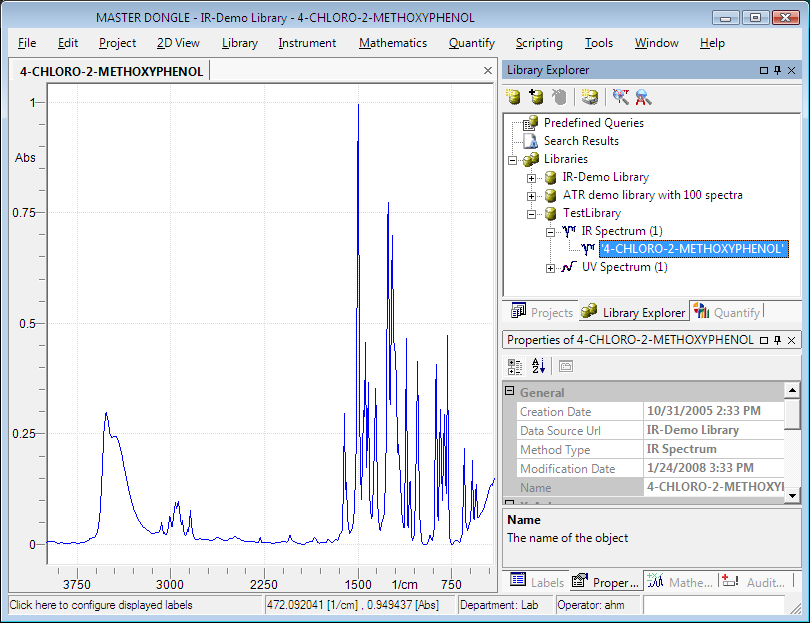810x623 pixels.
Task: Click the library manager disk icon
Action: pyautogui.click(x=590, y=97)
